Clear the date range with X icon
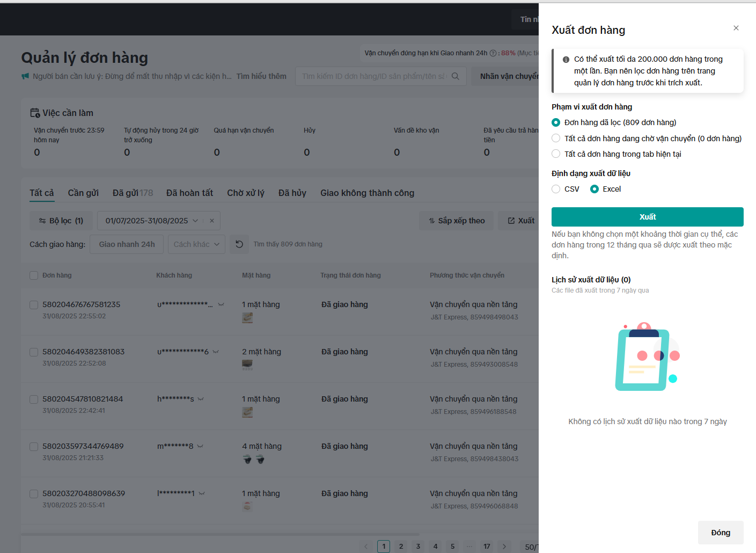The height and width of the screenshot is (553, 756). tap(212, 221)
